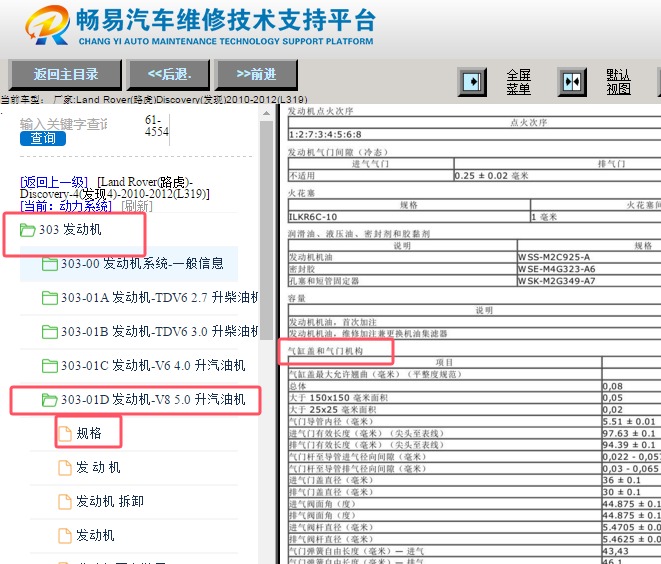Open the spaced 发 动 机 document label
661x564 pixels.
click(98, 467)
